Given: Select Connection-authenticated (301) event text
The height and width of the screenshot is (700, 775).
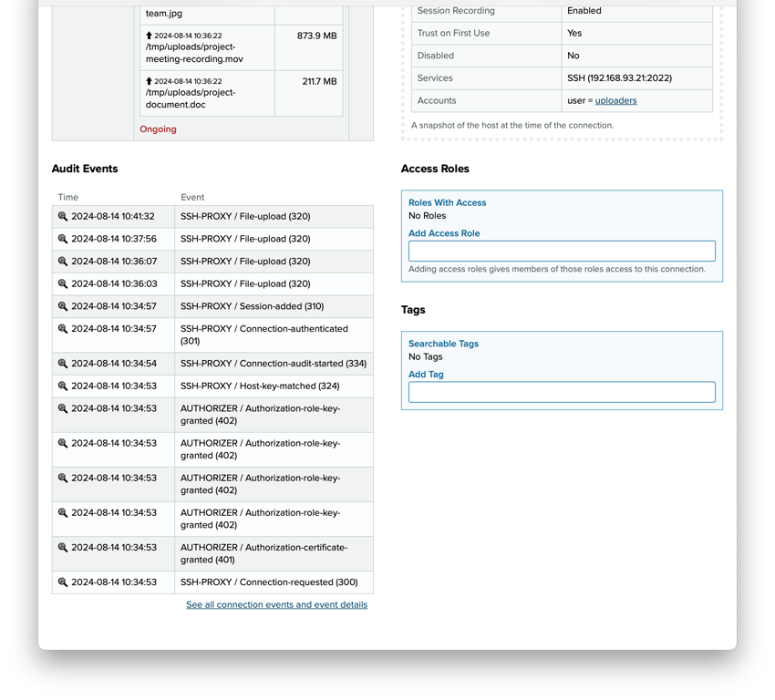Looking at the screenshot, I should [263, 335].
